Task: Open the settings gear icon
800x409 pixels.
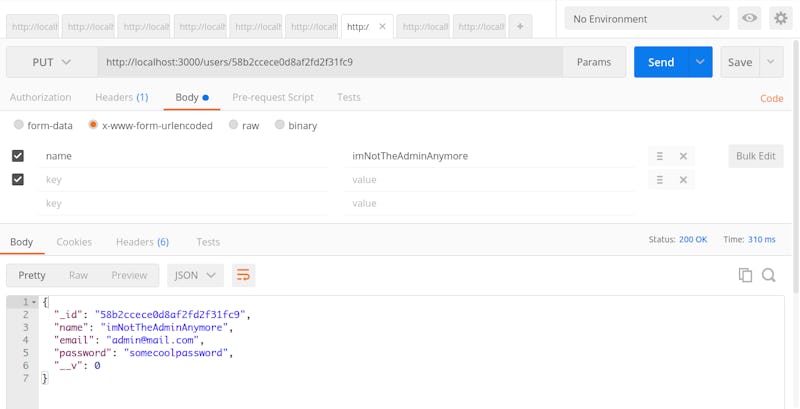Action: 781,18
